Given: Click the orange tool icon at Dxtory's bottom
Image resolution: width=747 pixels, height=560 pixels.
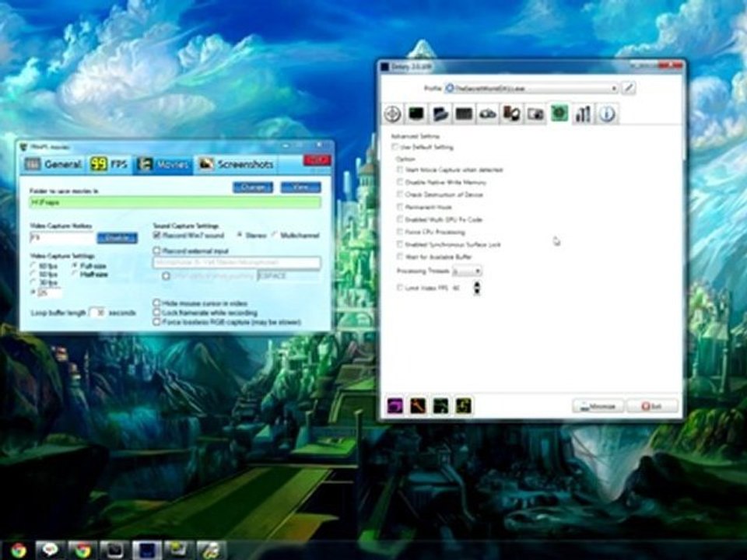Looking at the screenshot, I should [x=418, y=406].
